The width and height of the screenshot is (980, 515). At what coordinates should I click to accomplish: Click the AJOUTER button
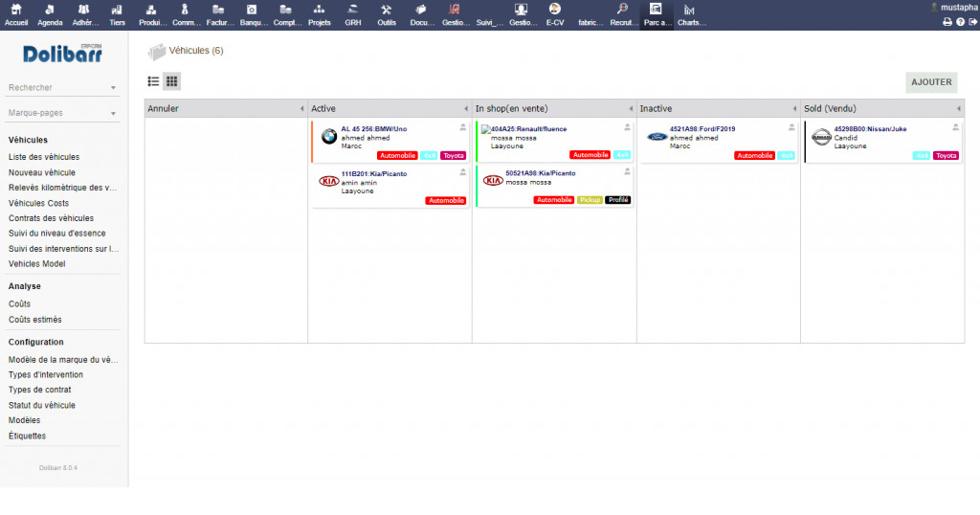coord(931,82)
